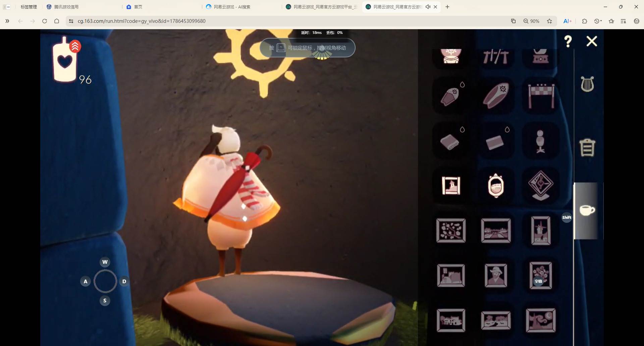Toggle the browser sidebar panel
The height and width of the screenshot is (346, 644).
7,7
